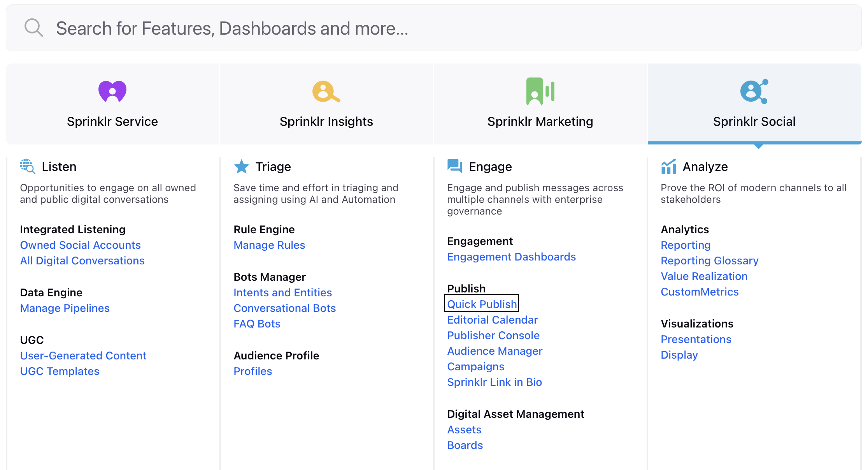
Task: Click the Sprinklr Marketing green icon
Action: (x=540, y=92)
